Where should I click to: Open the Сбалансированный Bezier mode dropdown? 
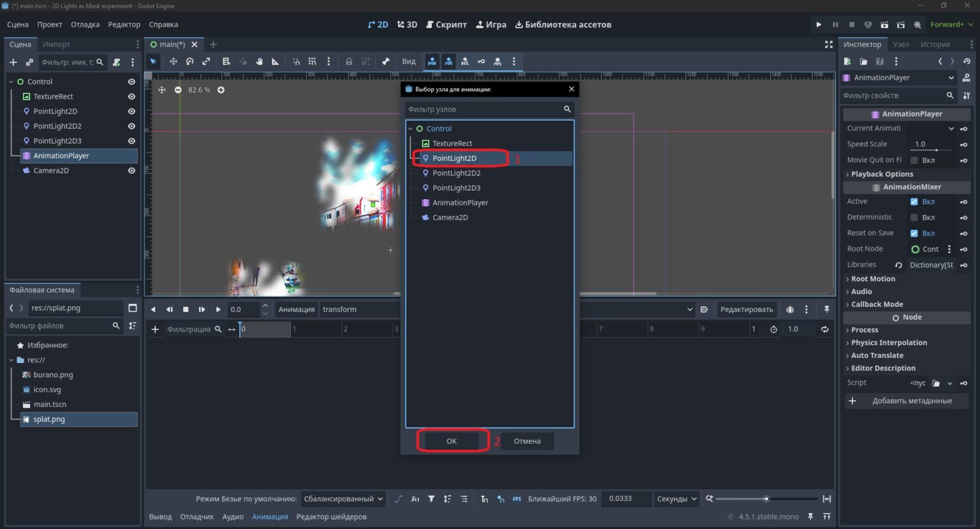pyautogui.click(x=343, y=499)
